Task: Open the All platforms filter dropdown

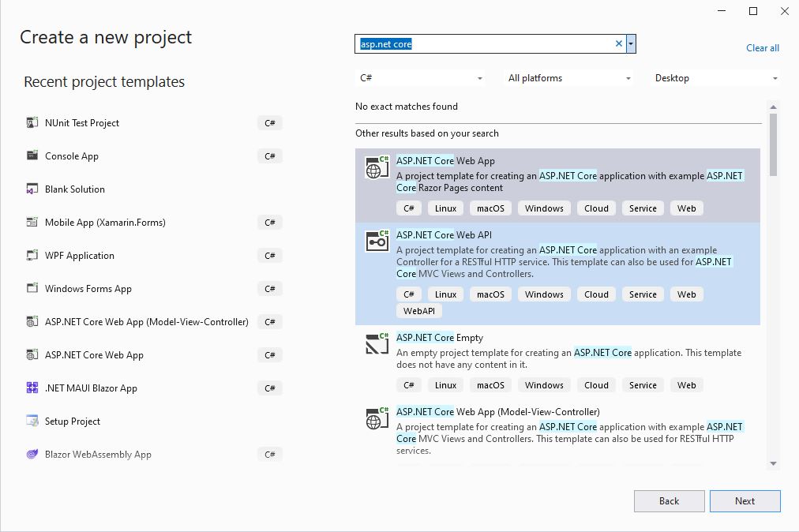Action: [x=568, y=78]
